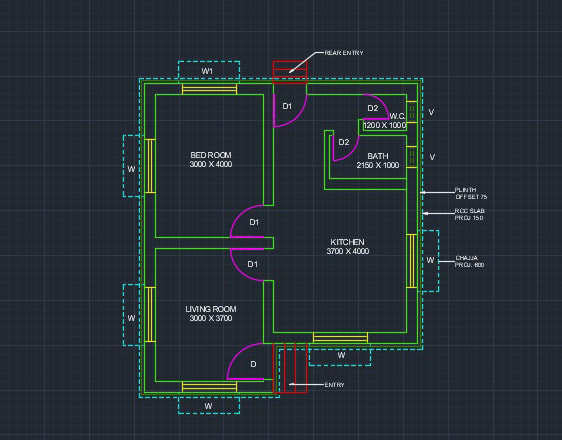Pick D1 label on the living room door
The image size is (562, 440).
click(x=253, y=264)
